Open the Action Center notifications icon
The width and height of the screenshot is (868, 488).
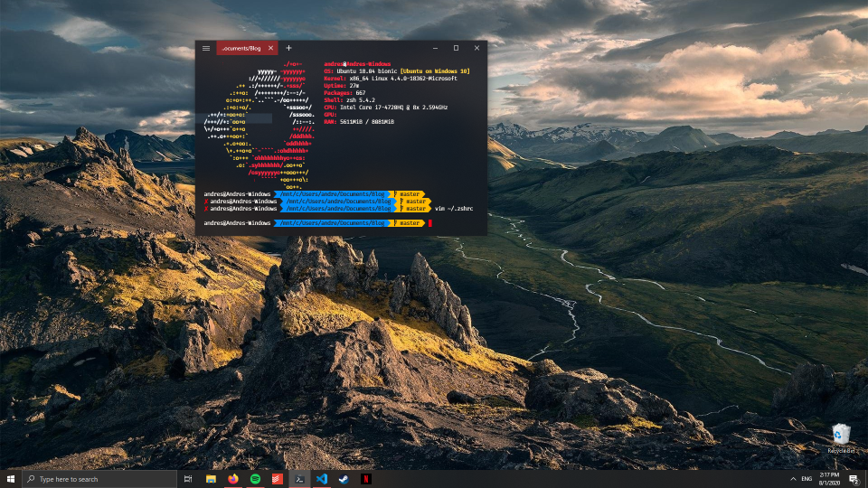tap(854, 479)
